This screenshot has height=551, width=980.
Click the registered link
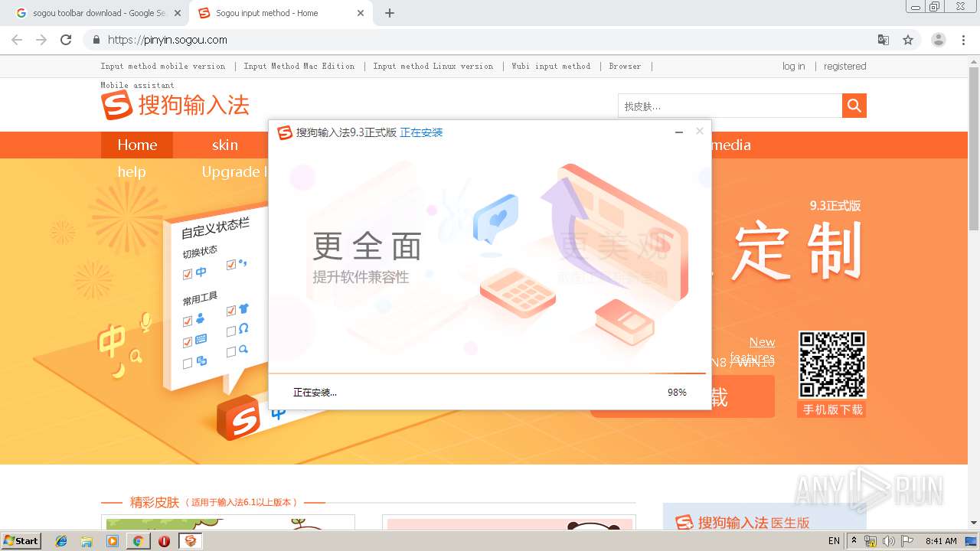click(x=845, y=67)
